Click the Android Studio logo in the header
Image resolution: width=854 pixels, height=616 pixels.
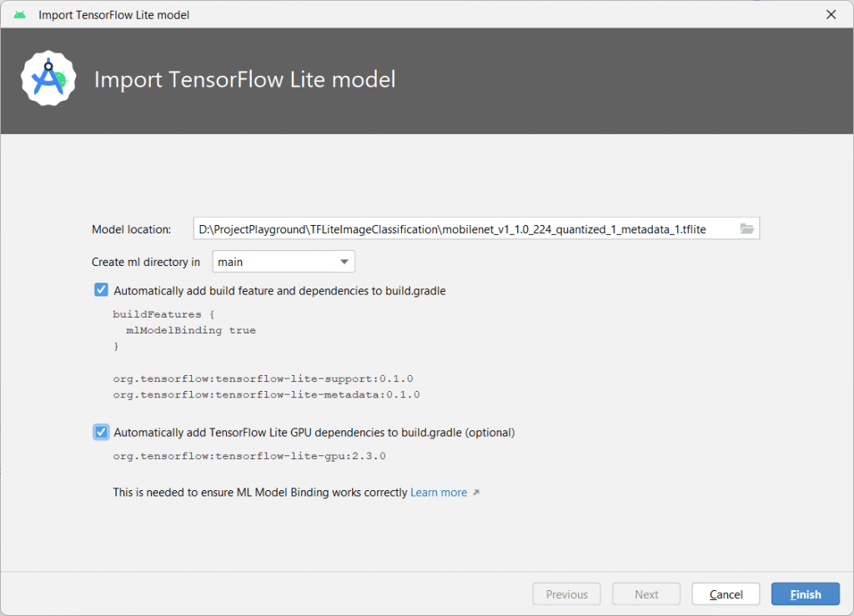[x=48, y=80]
